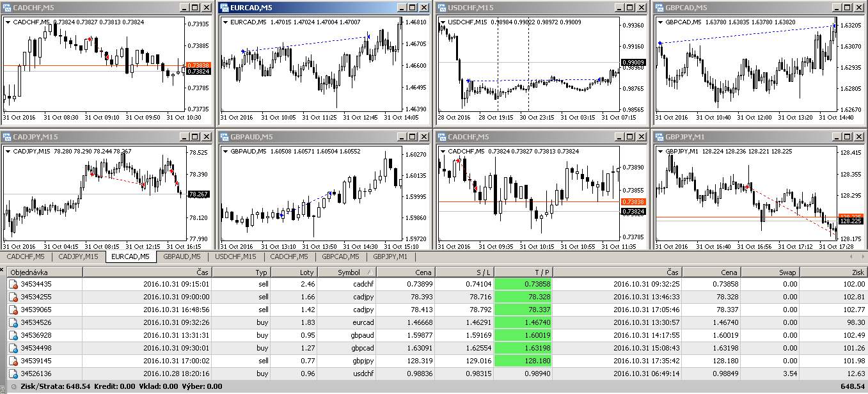Viewport: 868px width, 394px height.
Task: Click the S / L column header
Action: tap(465, 272)
